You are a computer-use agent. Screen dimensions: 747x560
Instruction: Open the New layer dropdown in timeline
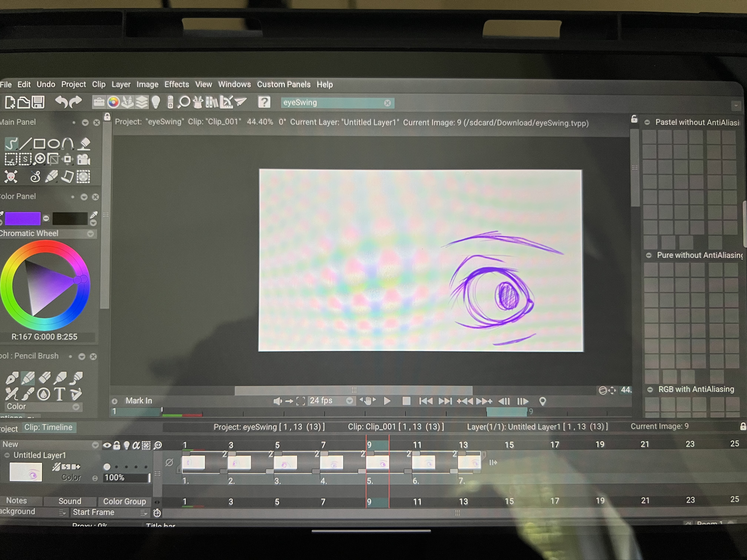pyautogui.click(x=95, y=445)
